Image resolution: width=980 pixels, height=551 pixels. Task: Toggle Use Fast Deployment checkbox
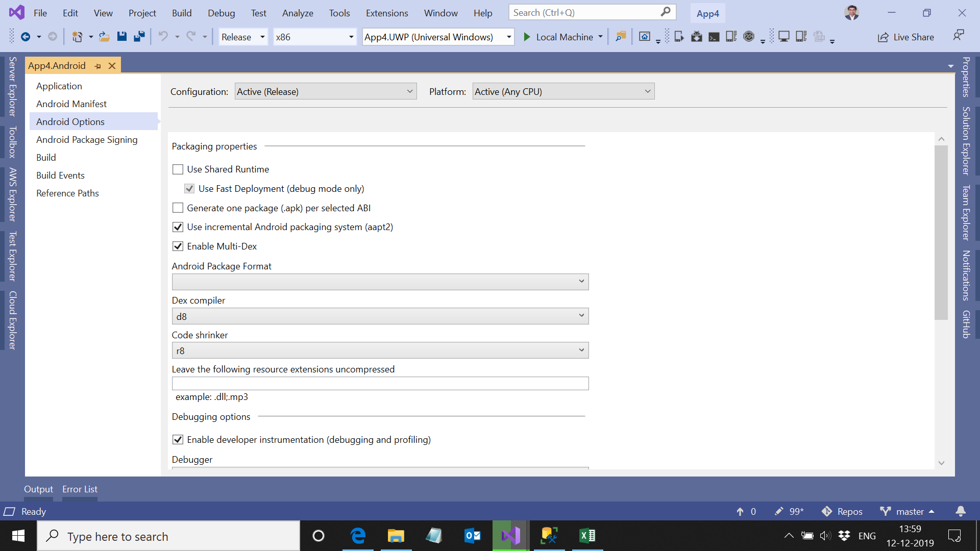pyautogui.click(x=189, y=189)
